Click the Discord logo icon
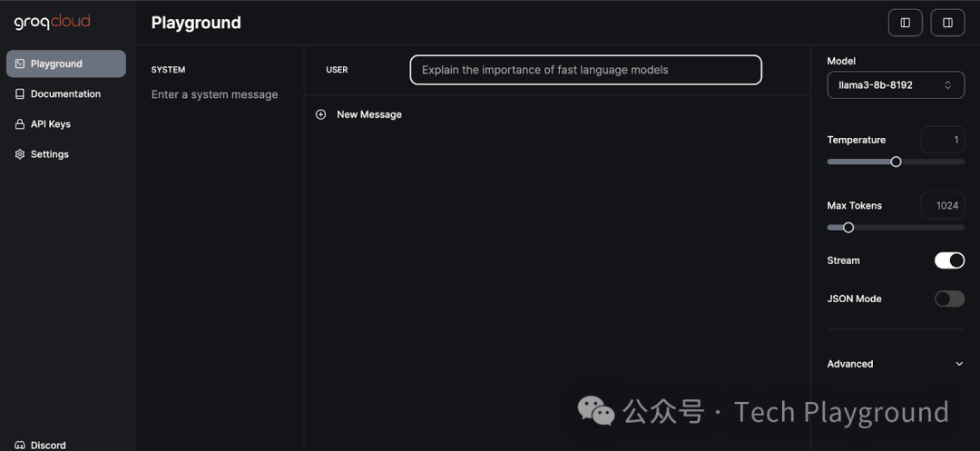Viewport: 980px width, 451px height. [x=20, y=445]
